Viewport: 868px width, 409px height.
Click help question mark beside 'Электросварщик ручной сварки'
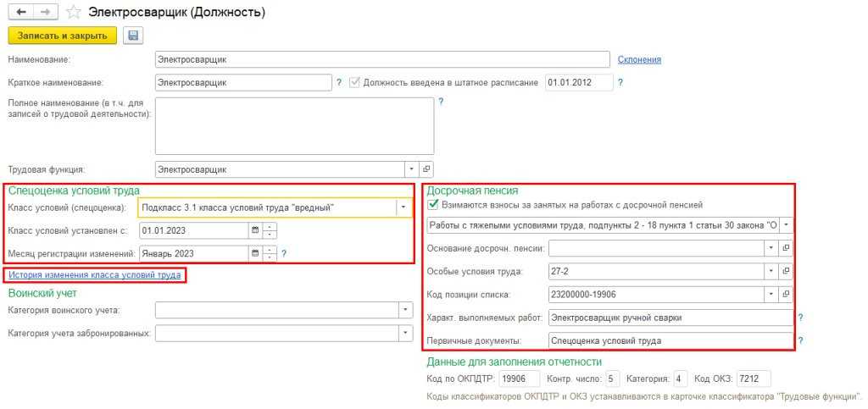point(800,318)
